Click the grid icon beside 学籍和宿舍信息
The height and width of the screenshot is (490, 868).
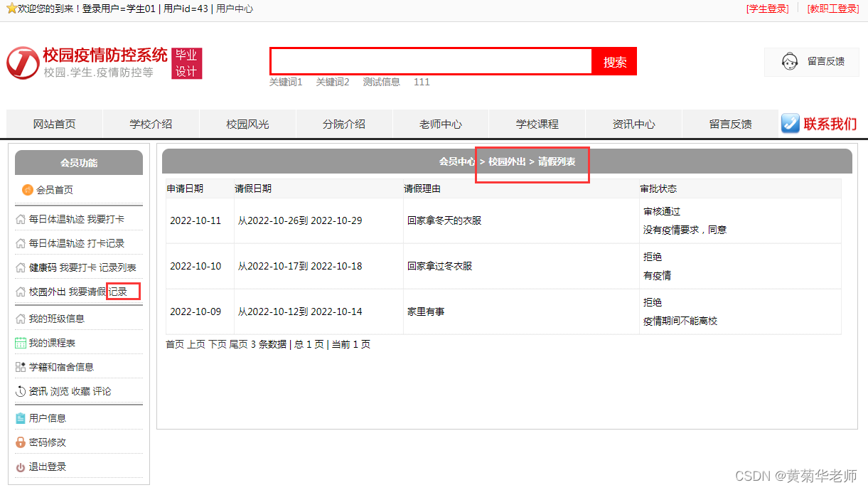click(21, 367)
